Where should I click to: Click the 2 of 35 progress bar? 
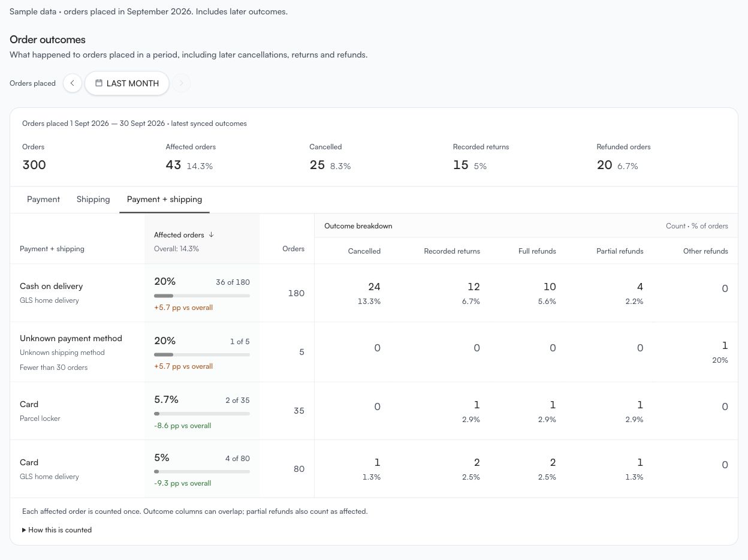202,414
